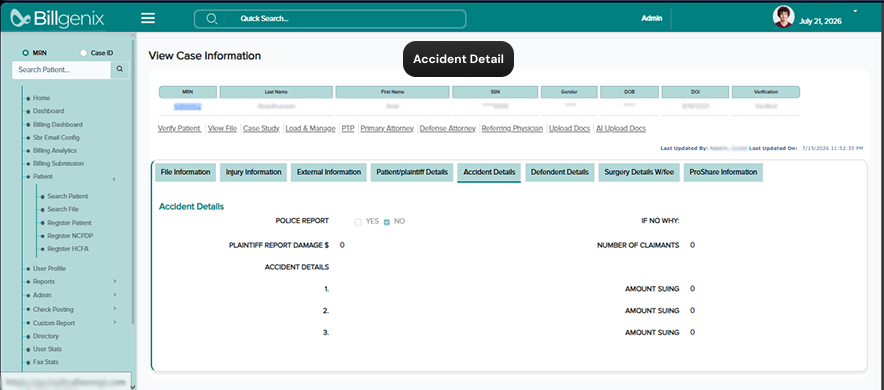This screenshot has height=390, width=884.
Task: Open Billing Submission
Action: (58, 163)
